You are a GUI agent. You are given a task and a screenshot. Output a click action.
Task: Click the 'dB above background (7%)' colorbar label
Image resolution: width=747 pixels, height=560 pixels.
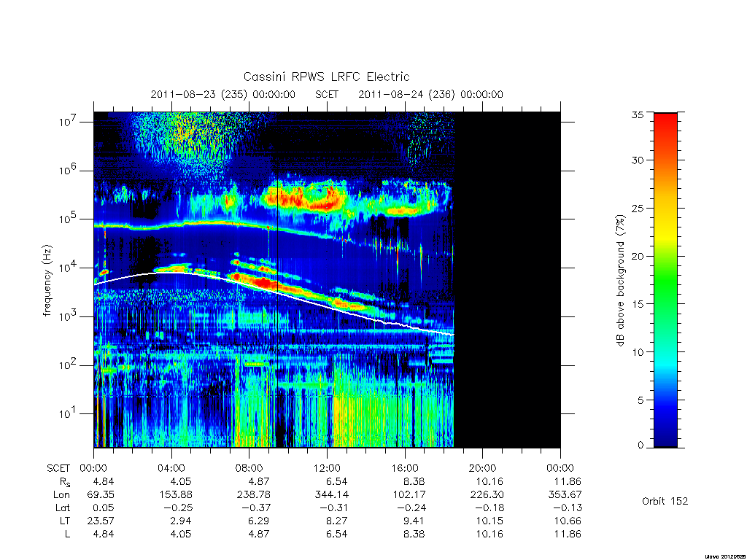point(620,281)
